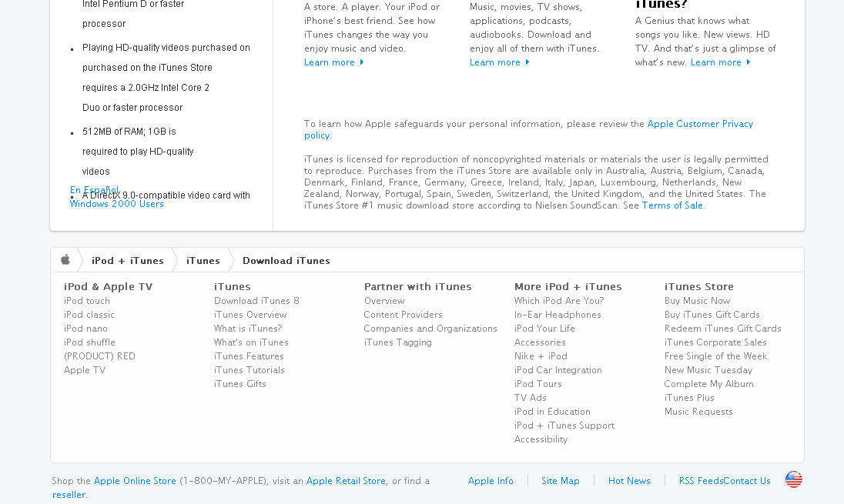The width and height of the screenshot is (844, 504).
Task: Open the US flag country selector
Action: pyautogui.click(x=793, y=479)
